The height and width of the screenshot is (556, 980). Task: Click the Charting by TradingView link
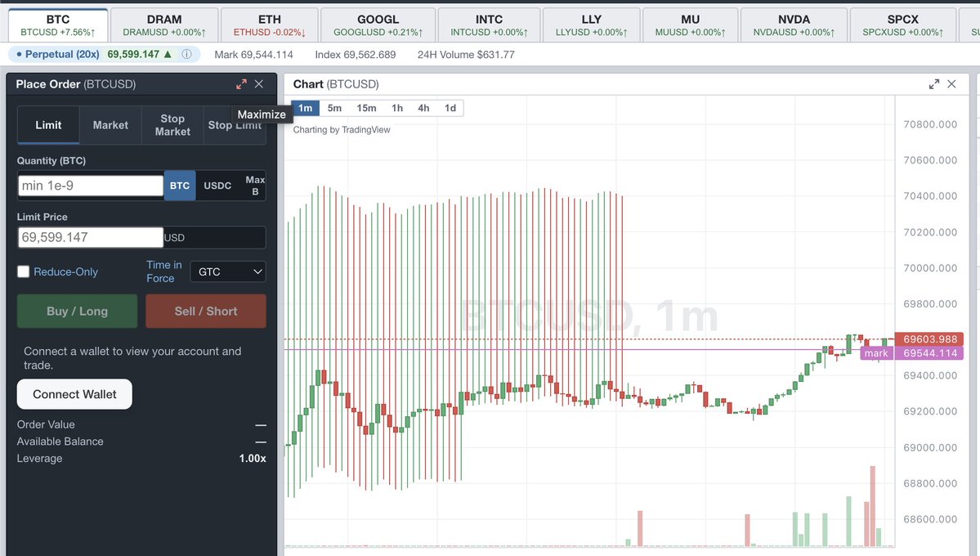(x=342, y=129)
